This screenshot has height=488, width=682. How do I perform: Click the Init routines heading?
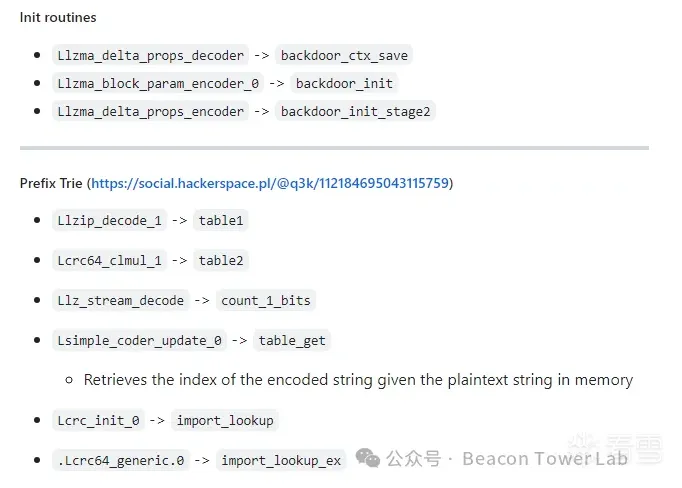point(58,17)
